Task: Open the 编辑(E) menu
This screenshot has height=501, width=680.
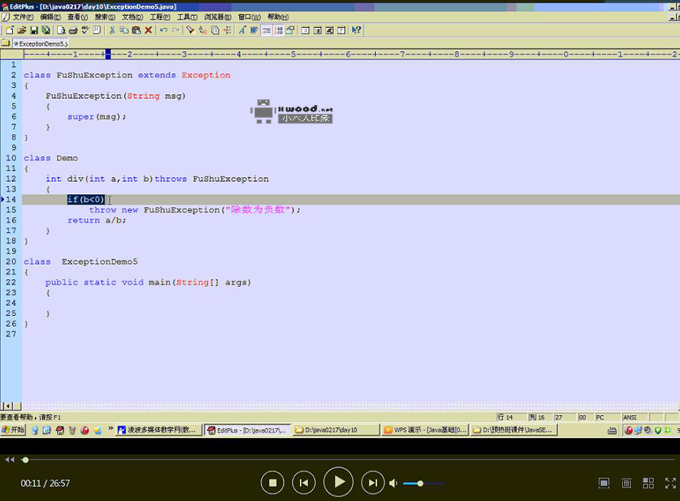Action: tap(50, 17)
